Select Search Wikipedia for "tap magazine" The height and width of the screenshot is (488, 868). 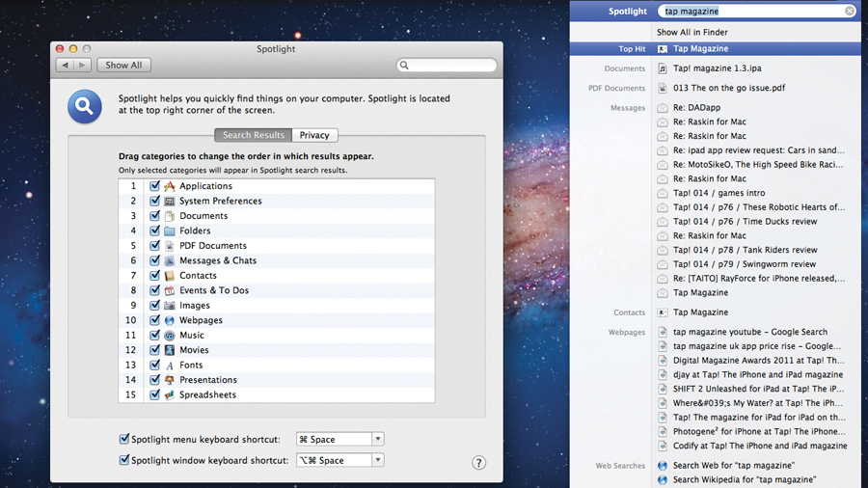click(745, 480)
